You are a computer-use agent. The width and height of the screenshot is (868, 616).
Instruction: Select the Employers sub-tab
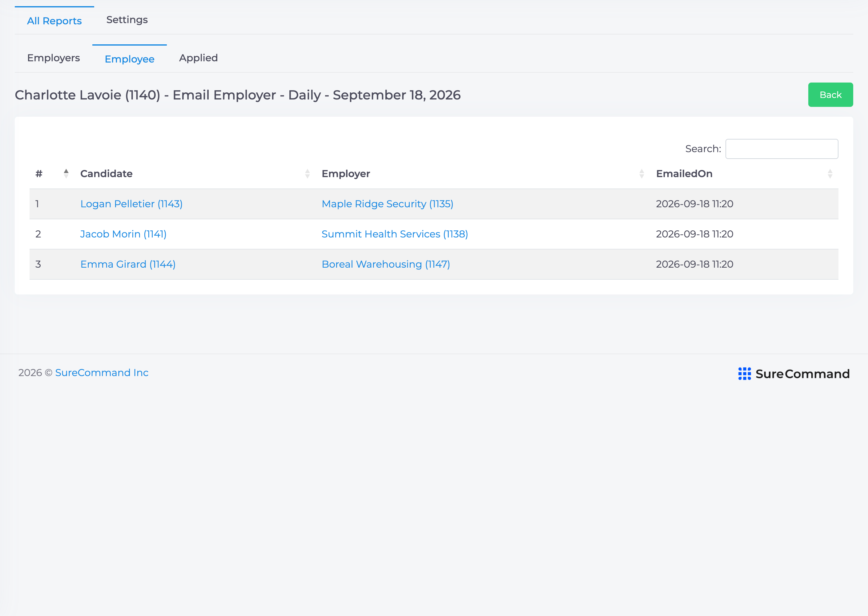[54, 58]
